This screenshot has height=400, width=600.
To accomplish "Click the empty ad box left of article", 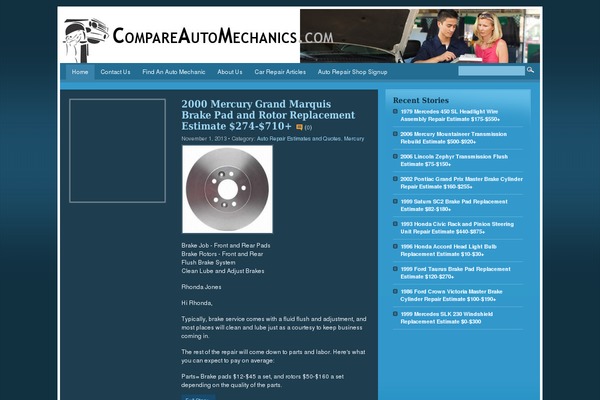I will pyautogui.click(x=117, y=151).
